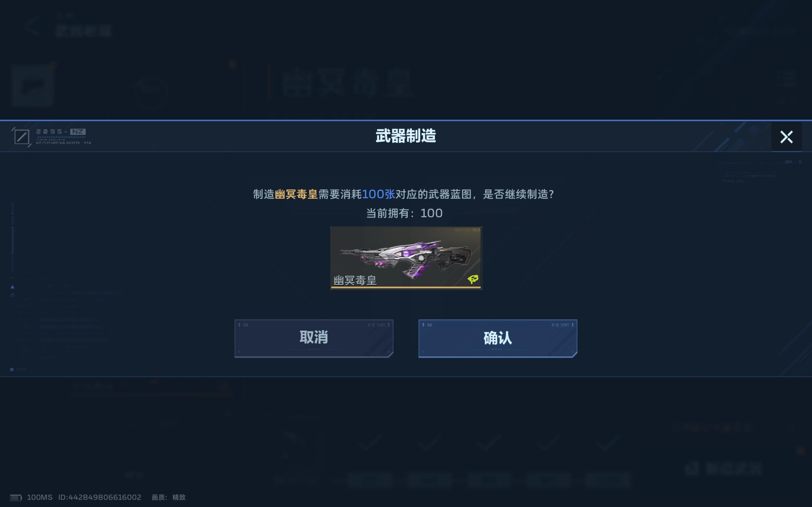
Task: Click the 武器制造 dialog title
Action: click(x=406, y=136)
